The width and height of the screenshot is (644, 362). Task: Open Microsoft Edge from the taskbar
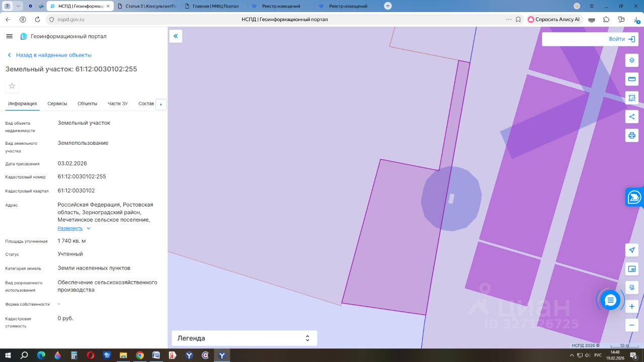(x=41, y=355)
